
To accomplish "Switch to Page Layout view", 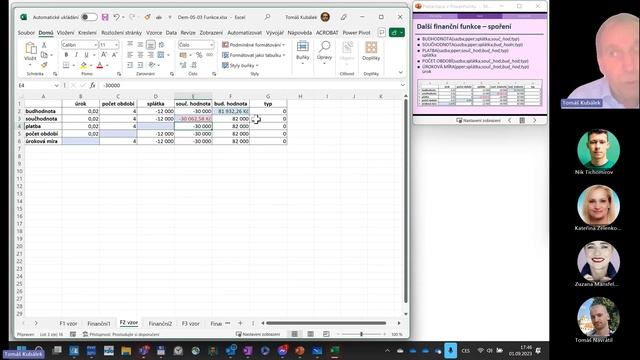I will pos(311,334).
